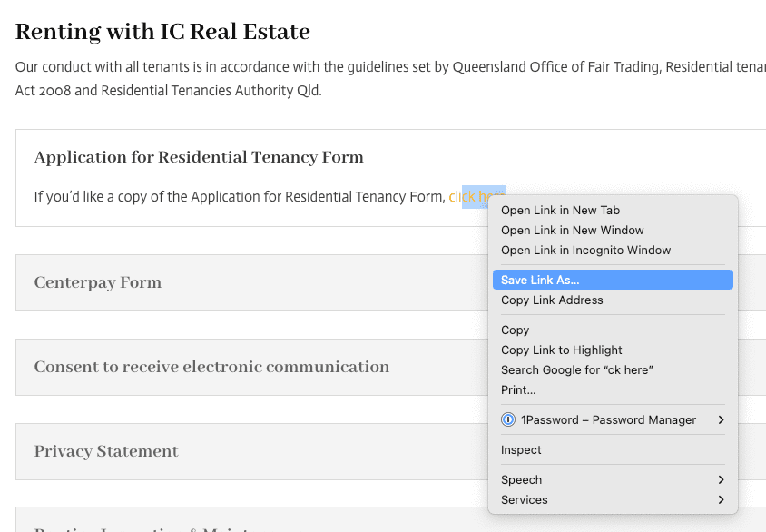This screenshot has height=532, width=766.
Task: Select Print option in context menu
Action: (518, 390)
